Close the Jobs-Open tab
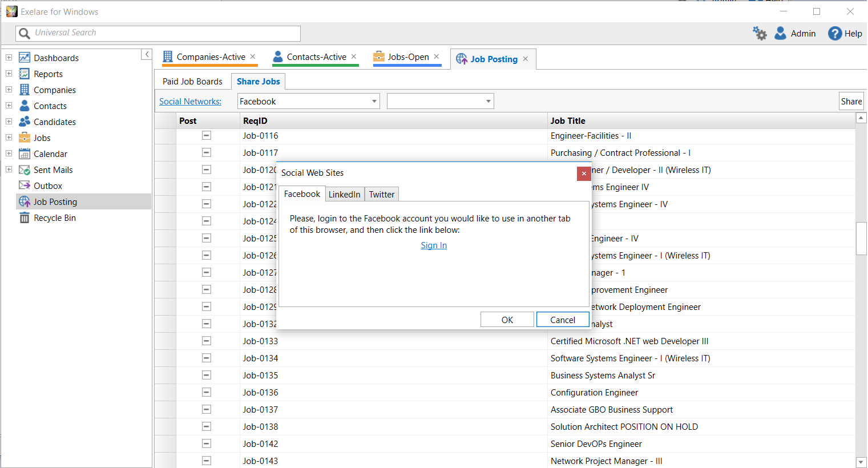Image resolution: width=868 pixels, height=468 pixels. 437,57
